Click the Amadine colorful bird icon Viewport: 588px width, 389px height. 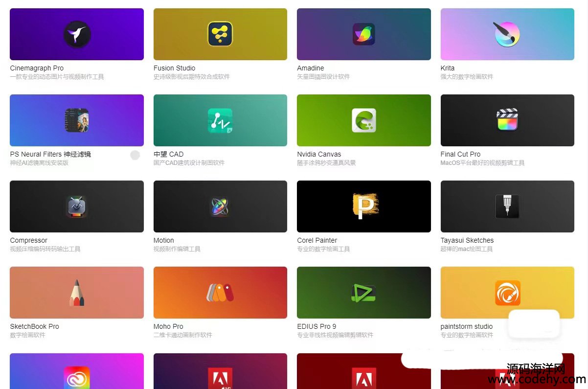click(364, 34)
